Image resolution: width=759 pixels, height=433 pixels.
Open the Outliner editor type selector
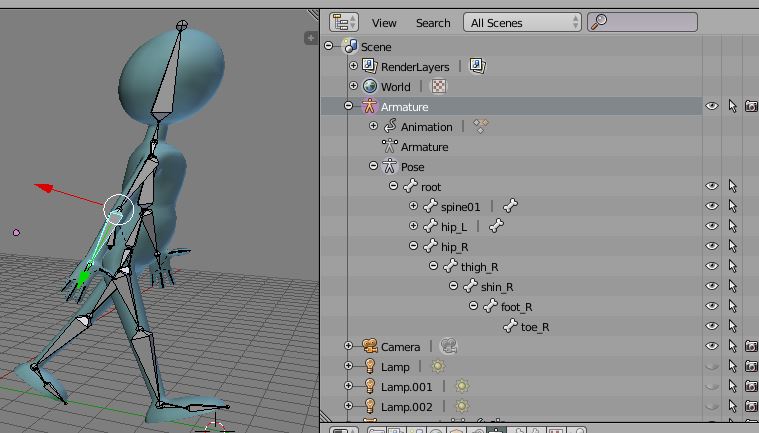click(344, 22)
